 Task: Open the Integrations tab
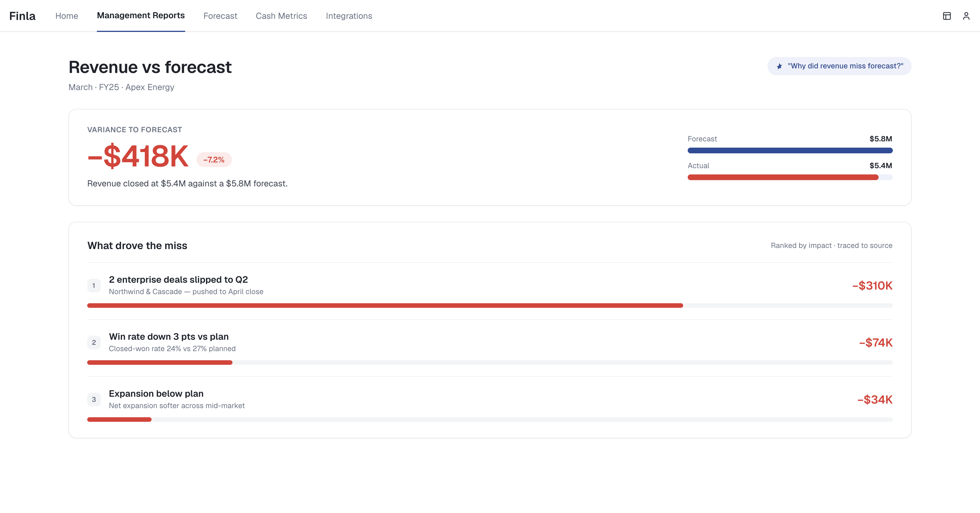pos(349,16)
